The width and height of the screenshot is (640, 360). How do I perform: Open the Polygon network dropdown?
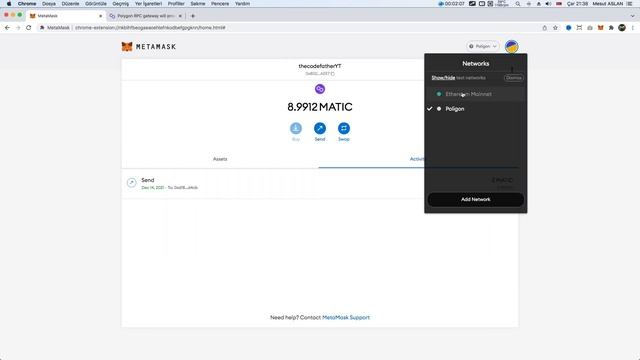tap(483, 47)
